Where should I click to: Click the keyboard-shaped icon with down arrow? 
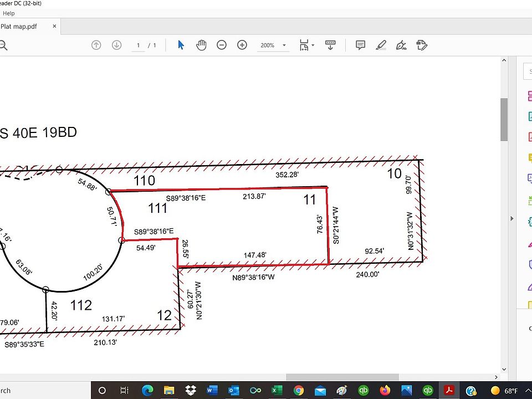tap(330, 45)
